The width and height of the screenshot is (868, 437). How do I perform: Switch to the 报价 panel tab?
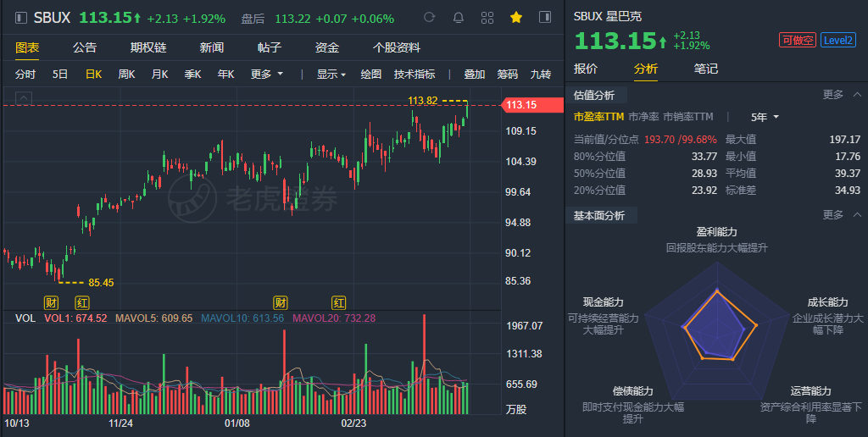pyautogui.click(x=586, y=69)
